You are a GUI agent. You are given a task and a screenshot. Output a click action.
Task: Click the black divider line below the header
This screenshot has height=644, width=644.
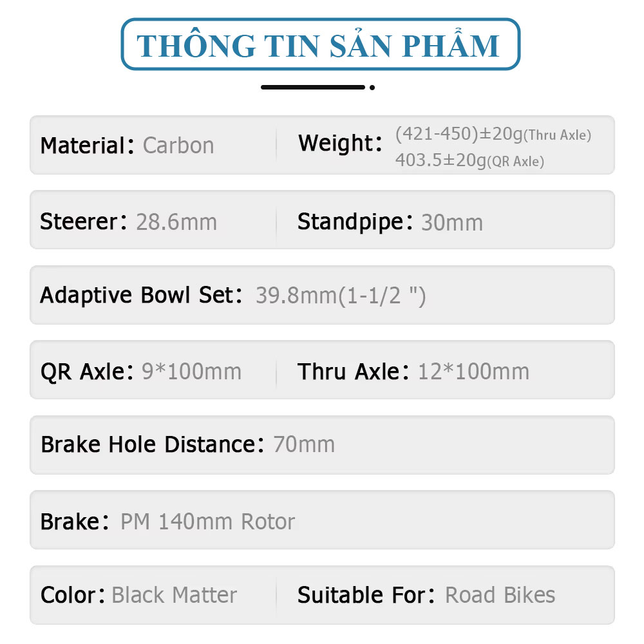tap(314, 87)
